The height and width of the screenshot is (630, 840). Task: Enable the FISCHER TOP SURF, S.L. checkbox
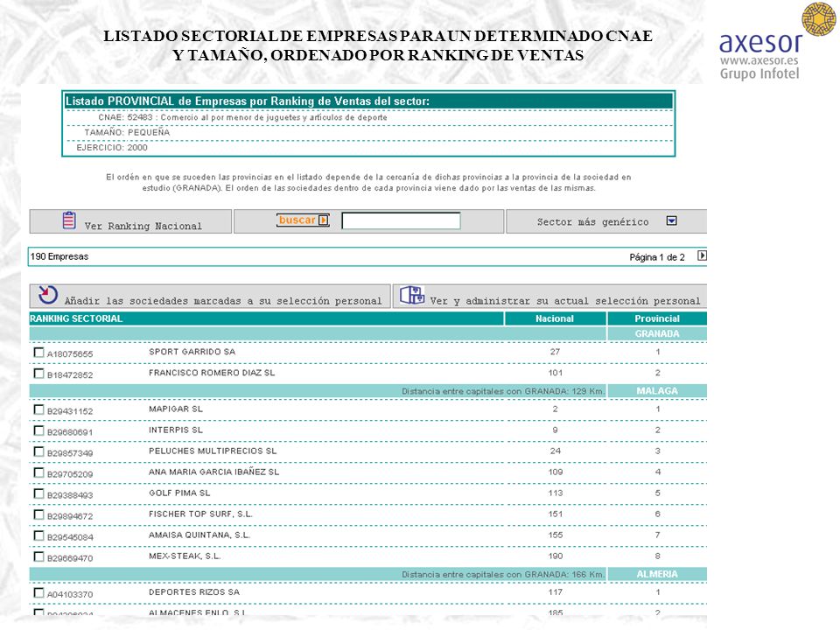(38, 514)
